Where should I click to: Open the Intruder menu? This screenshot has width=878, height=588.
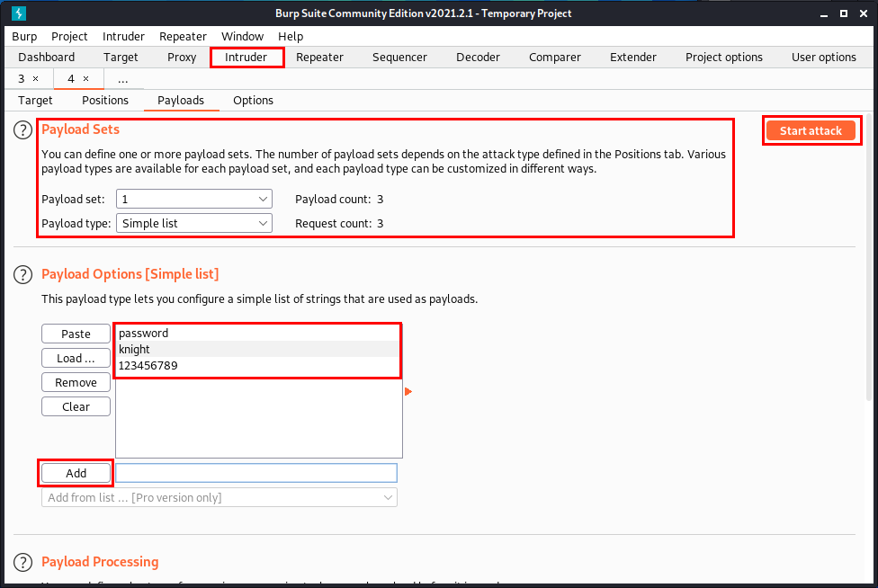click(123, 36)
